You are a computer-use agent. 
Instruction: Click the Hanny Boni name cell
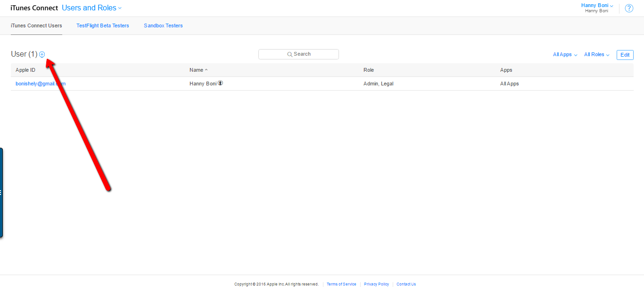click(203, 84)
